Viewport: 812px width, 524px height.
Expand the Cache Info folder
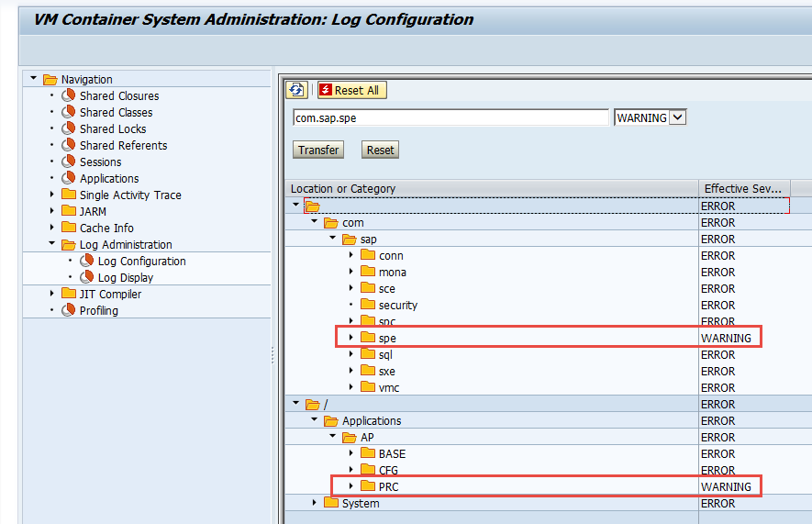pyautogui.click(x=51, y=228)
